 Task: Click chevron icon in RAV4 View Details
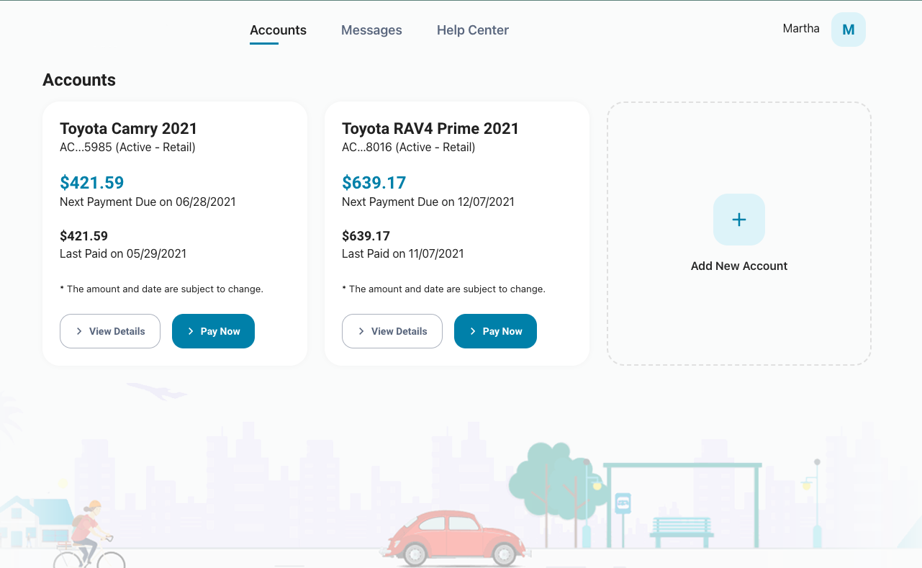coord(361,331)
